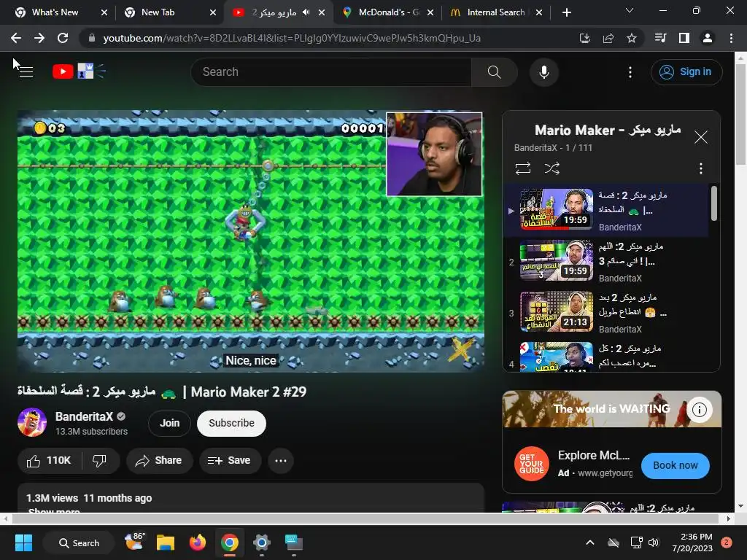The height and width of the screenshot is (560, 747).
Task: Open playlist options three-dot menu
Action: [700, 168]
